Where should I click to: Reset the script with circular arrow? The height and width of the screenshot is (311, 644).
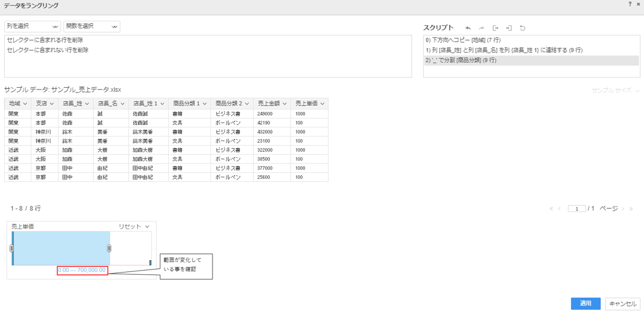tap(523, 28)
